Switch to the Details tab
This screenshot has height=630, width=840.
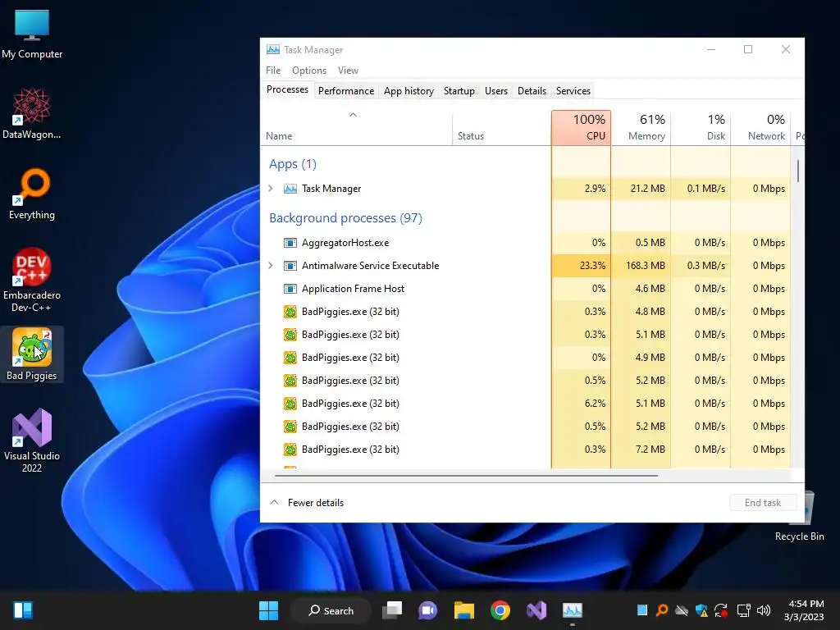(532, 91)
